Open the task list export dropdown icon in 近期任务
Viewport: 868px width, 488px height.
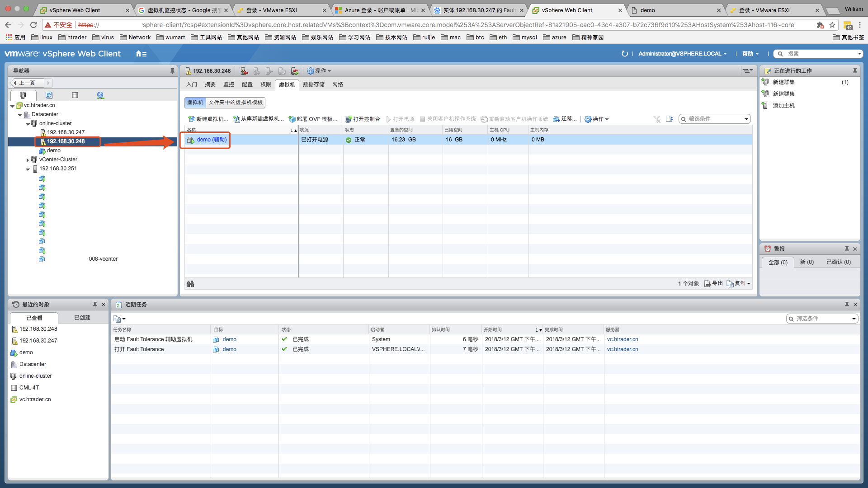[x=119, y=319]
